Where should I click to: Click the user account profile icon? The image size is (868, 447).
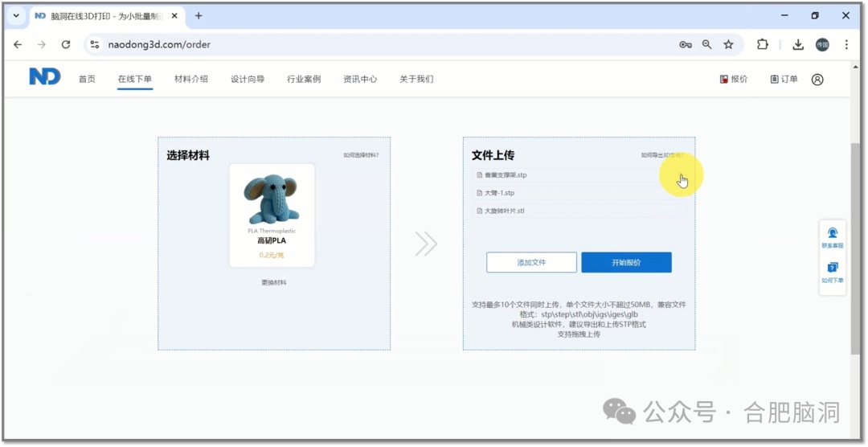point(817,79)
